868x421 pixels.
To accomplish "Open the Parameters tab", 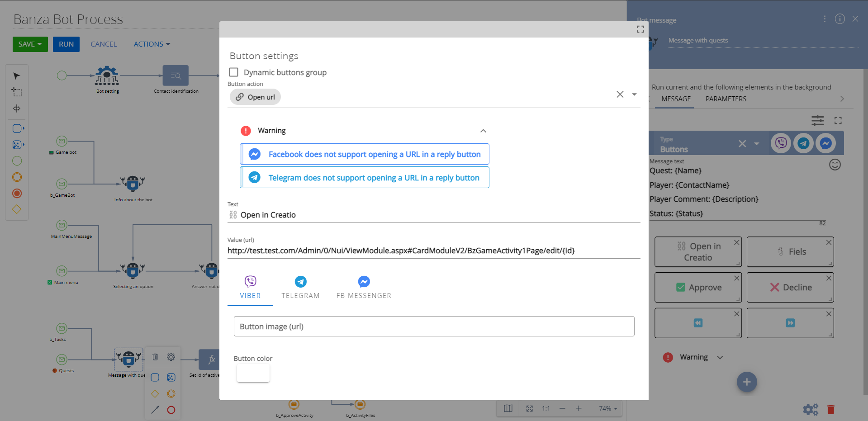I will pyautogui.click(x=726, y=99).
